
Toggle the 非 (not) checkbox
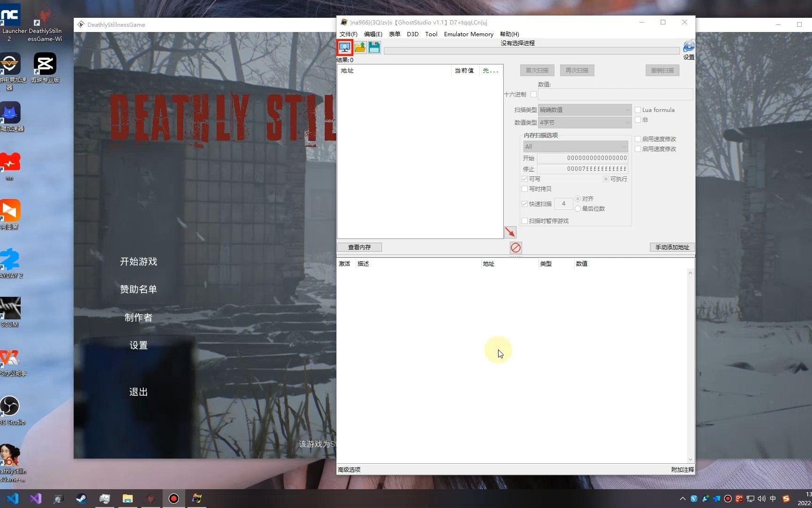click(x=638, y=119)
